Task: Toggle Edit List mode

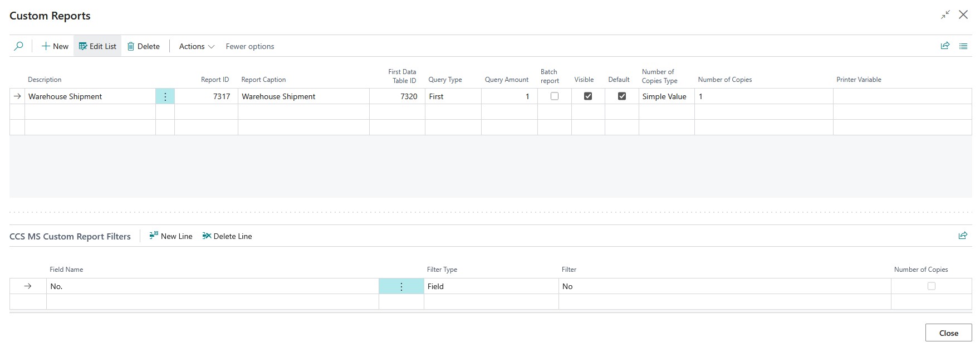Action: click(x=97, y=46)
